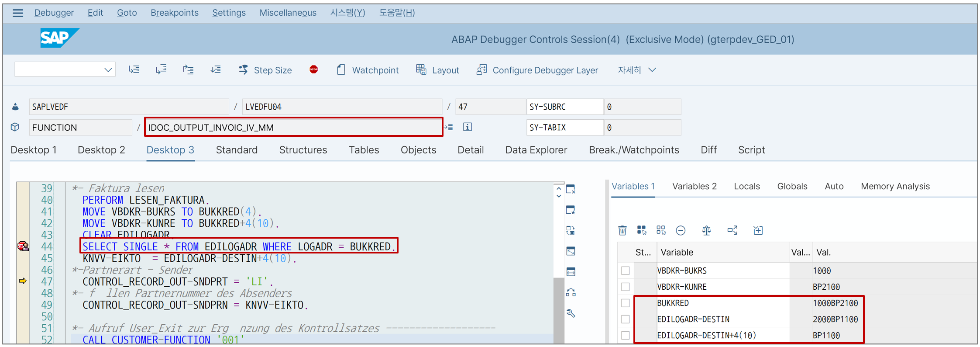The width and height of the screenshot is (980, 347).
Task: Click the red Stop debugger icon
Action: (313, 69)
